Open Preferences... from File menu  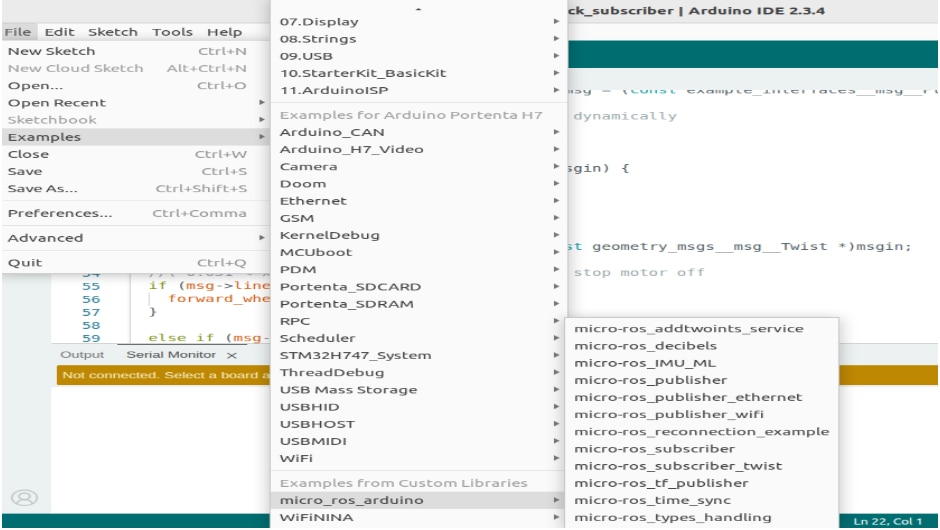(x=135, y=213)
